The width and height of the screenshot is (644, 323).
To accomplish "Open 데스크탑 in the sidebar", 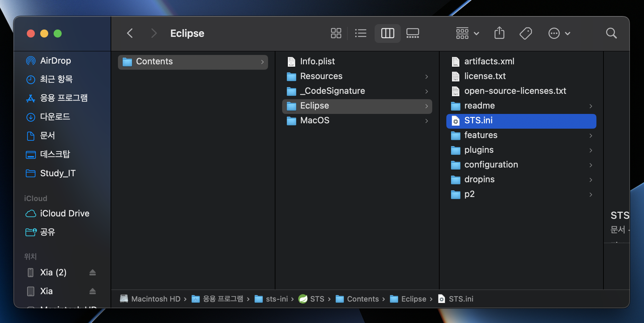I will click(55, 154).
